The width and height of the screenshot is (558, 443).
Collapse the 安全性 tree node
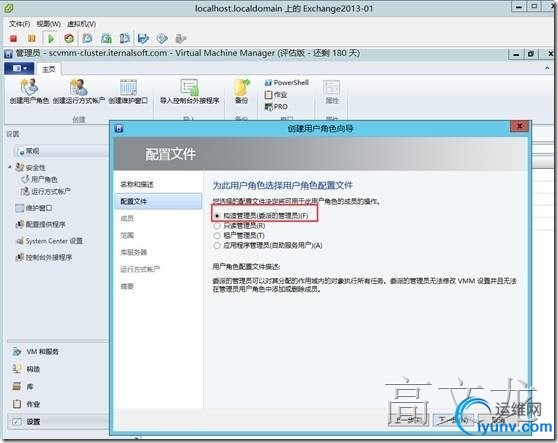pos(10,166)
